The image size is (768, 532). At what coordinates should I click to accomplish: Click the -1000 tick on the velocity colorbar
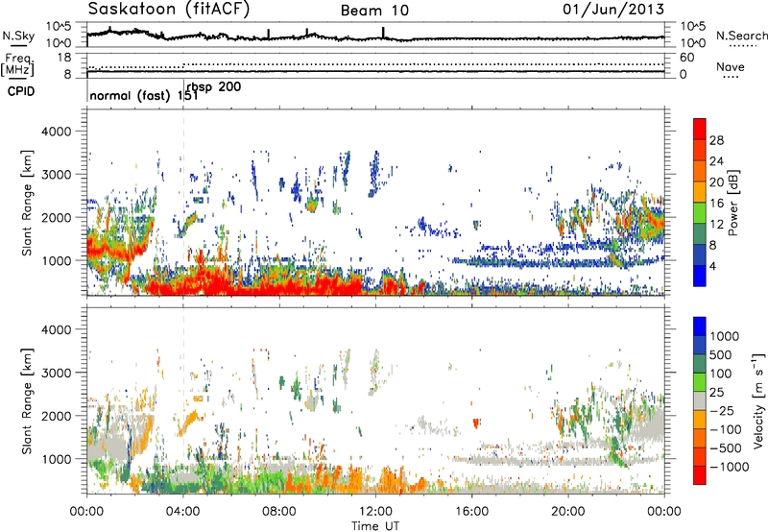[x=729, y=467]
